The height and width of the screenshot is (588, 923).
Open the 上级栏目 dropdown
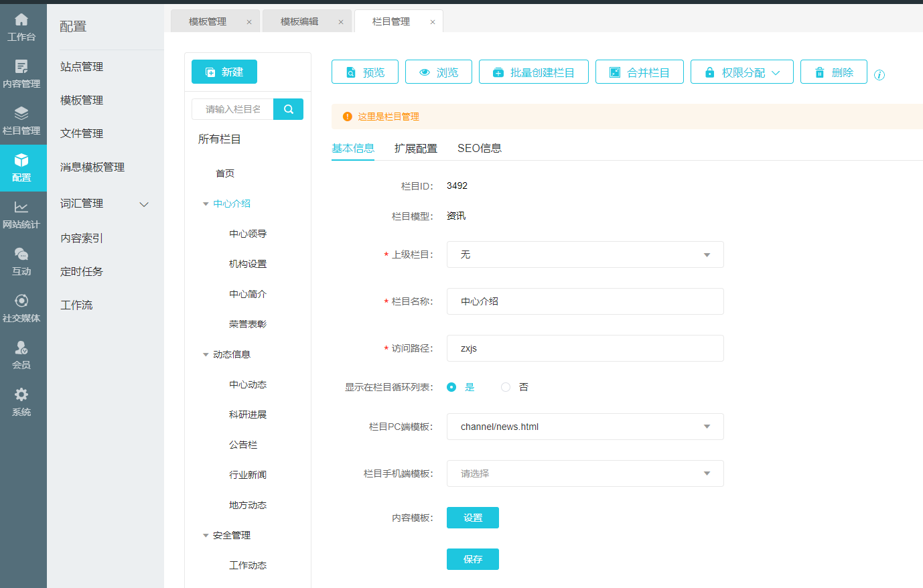click(585, 254)
